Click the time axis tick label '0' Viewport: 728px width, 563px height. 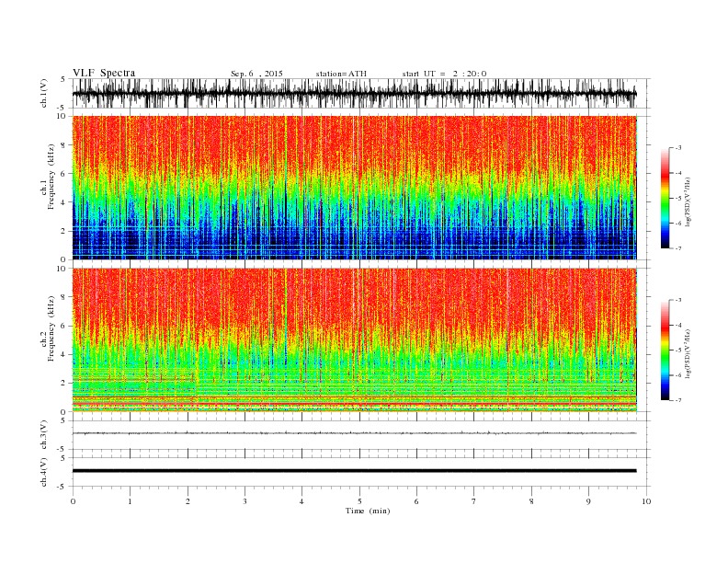[x=73, y=501]
